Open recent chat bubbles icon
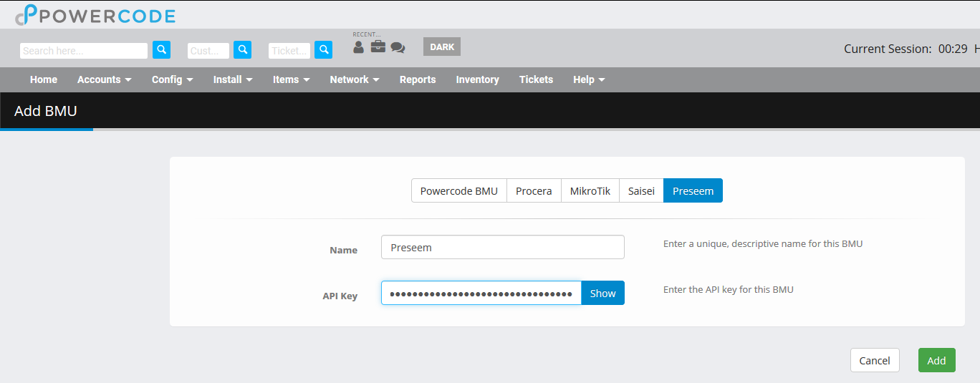Viewport: 980px width, 383px height. coord(398,48)
